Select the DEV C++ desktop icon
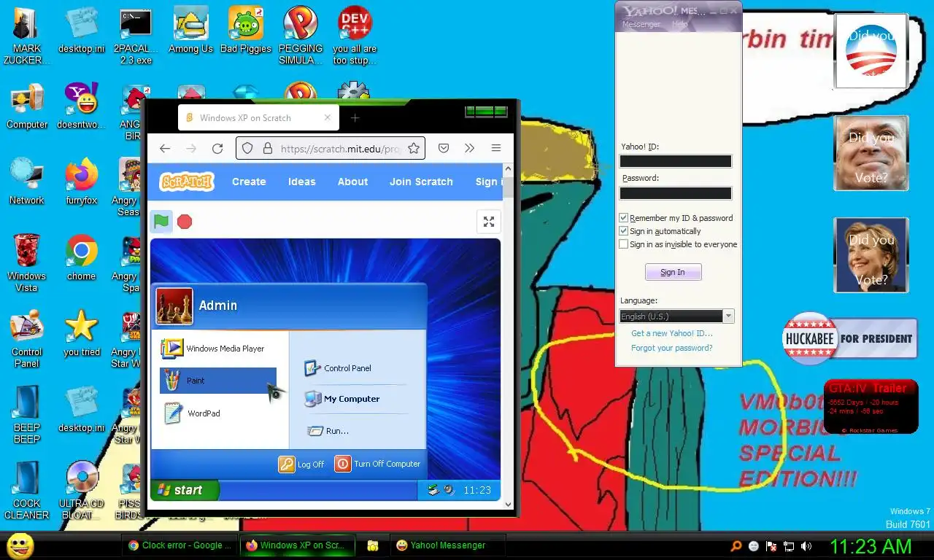Image resolution: width=934 pixels, height=560 pixels. coord(355,36)
